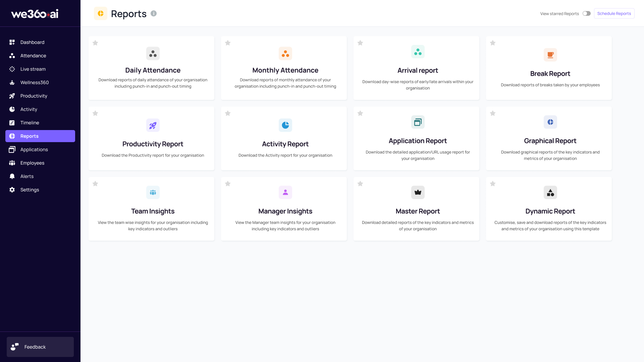644x362 pixels.
Task: Star the Master Report card
Action: coord(360,184)
